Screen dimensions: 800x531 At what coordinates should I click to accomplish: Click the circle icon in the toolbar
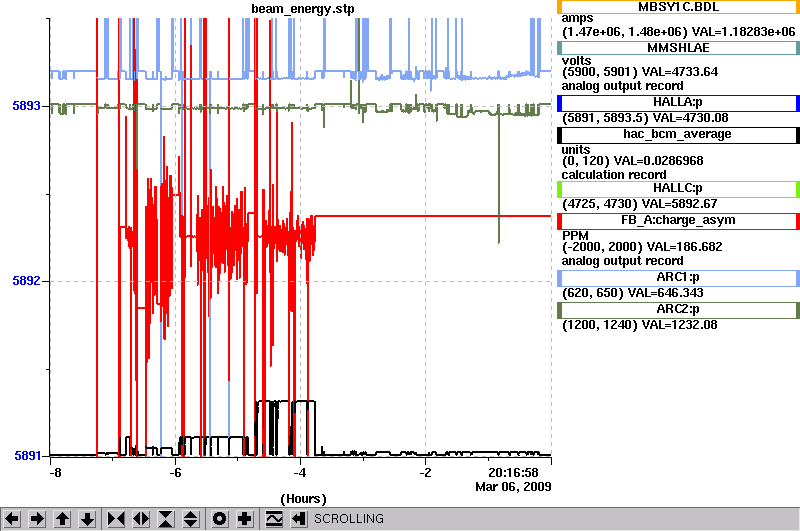[x=219, y=519]
